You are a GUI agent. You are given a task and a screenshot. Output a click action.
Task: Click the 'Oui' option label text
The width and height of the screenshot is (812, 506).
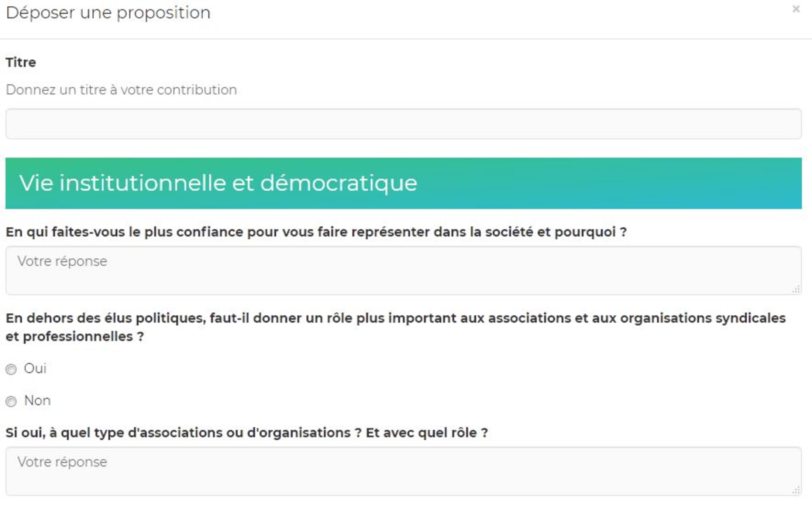[35, 368]
